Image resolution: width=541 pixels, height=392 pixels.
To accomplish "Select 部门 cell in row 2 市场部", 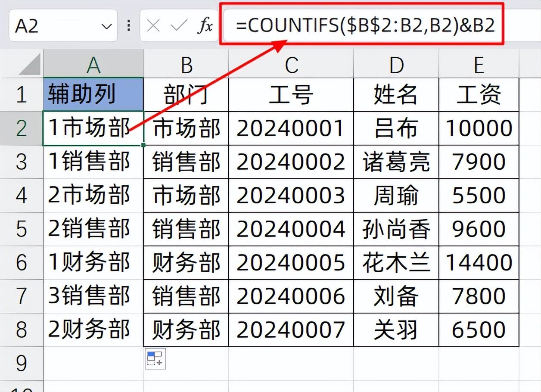I will tap(186, 128).
